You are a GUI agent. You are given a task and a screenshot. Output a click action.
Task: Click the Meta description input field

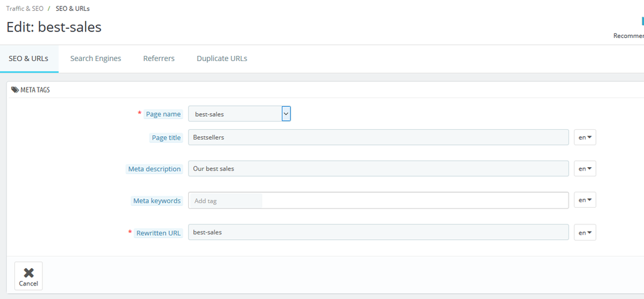(x=378, y=168)
